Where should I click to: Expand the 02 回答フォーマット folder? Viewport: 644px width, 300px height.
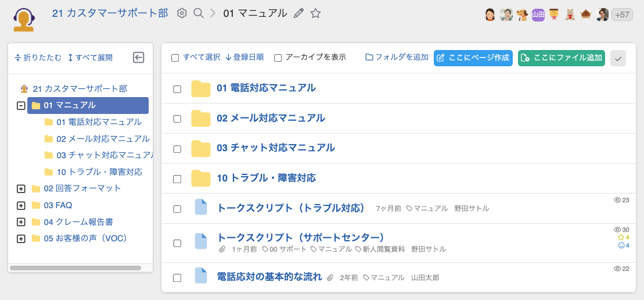coord(21,189)
